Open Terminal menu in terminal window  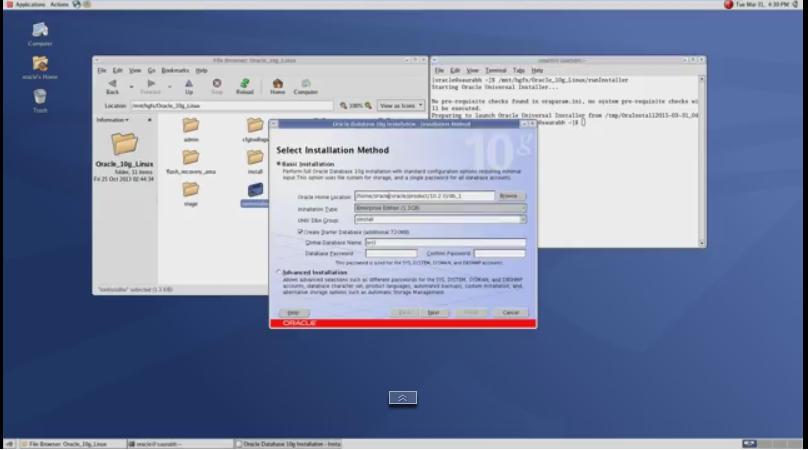[x=495, y=71]
